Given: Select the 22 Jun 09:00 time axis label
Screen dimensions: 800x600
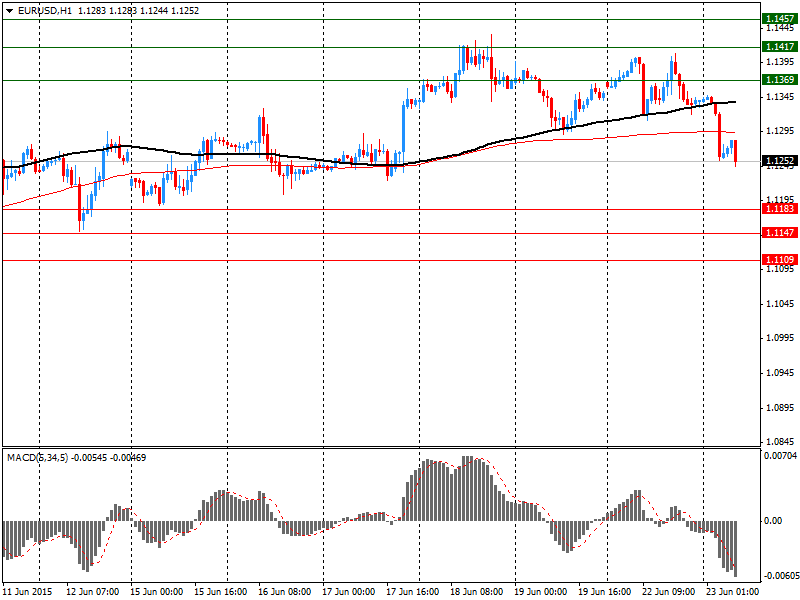Looking at the screenshot, I should pos(668,592).
